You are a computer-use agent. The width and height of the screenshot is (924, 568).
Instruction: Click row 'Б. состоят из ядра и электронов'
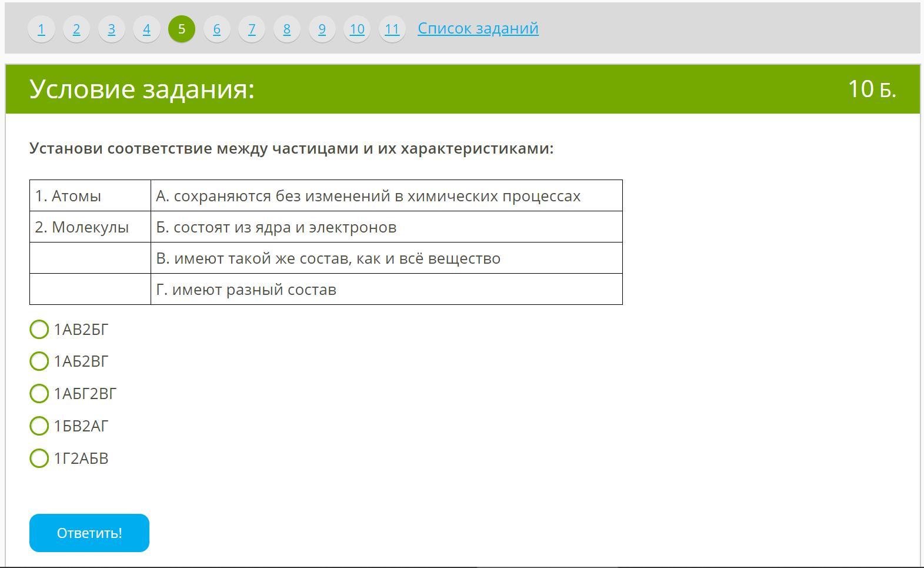[x=386, y=227]
